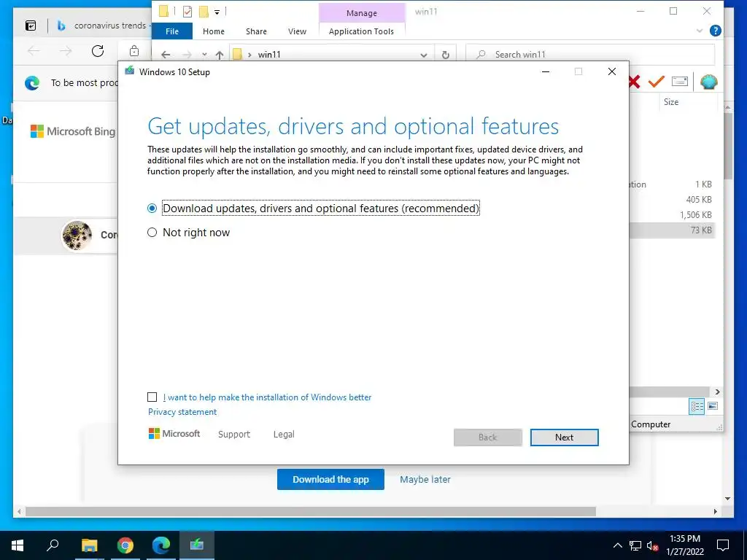747x560 pixels.
Task: Switch to large icons view in File Explorer
Action: point(713,406)
